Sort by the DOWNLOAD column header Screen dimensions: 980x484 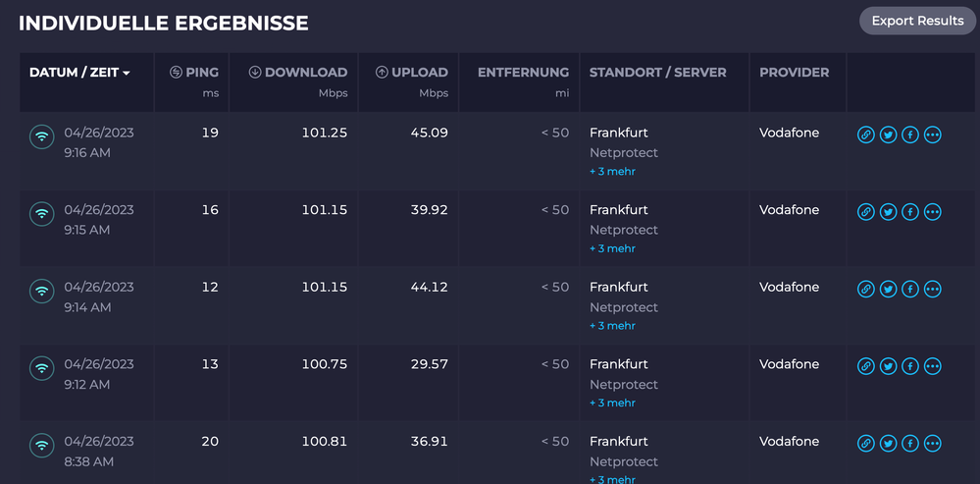[298, 73]
